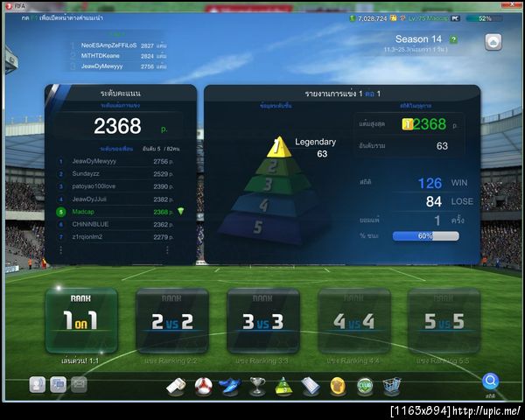Click the blue magnifier search icon
This screenshot has width=525, height=420.
pyautogui.click(x=490, y=381)
